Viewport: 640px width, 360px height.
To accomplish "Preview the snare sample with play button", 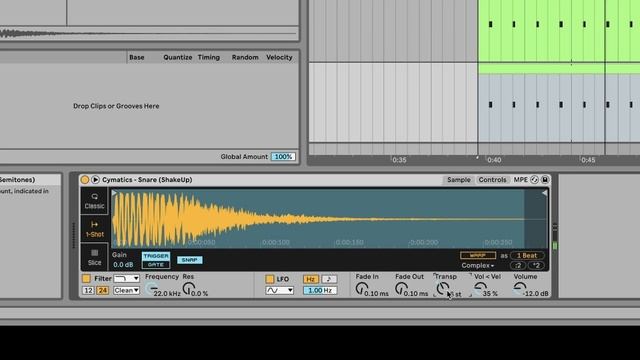I will (95, 180).
